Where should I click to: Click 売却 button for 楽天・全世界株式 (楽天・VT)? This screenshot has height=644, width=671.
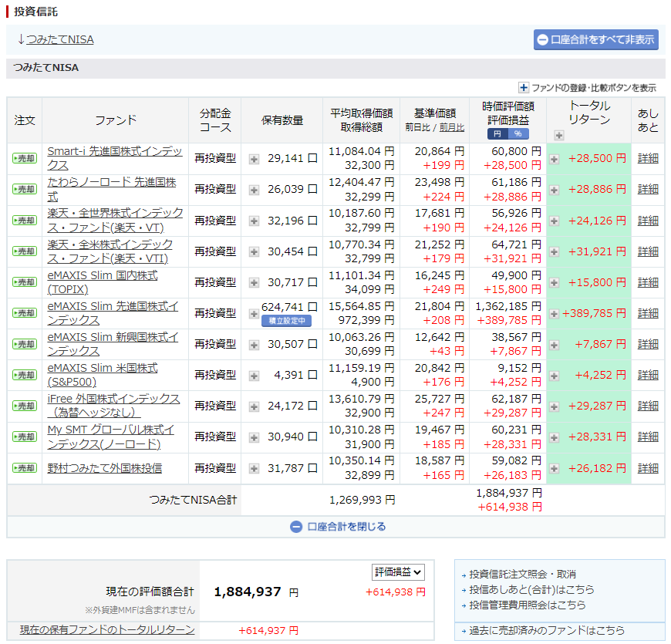25,221
